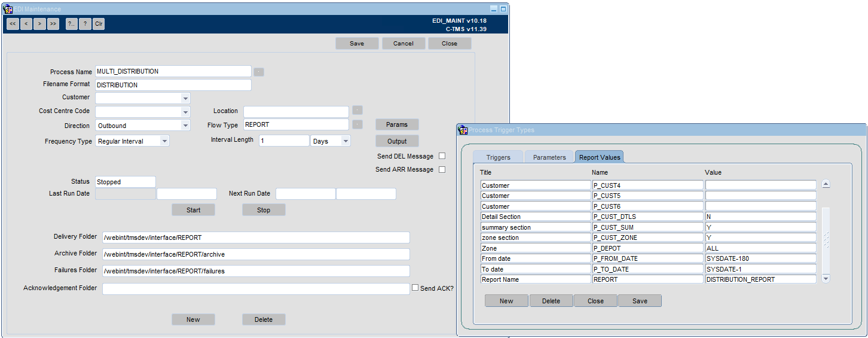Click scroll up arrow in Report Values list
The width and height of the screenshot is (868, 338).
tap(826, 184)
